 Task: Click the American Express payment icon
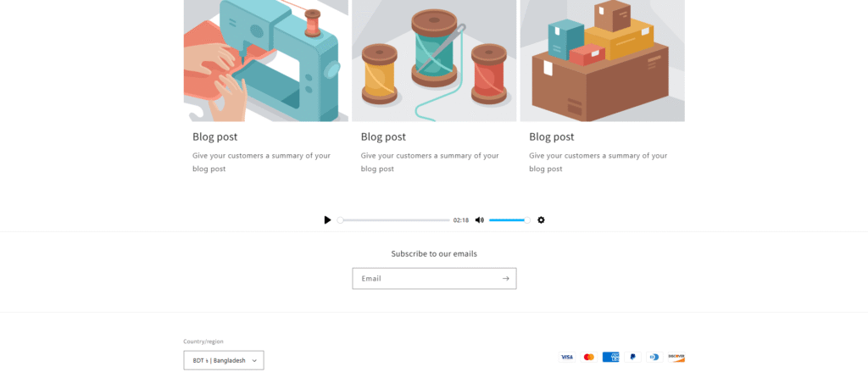pos(610,357)
